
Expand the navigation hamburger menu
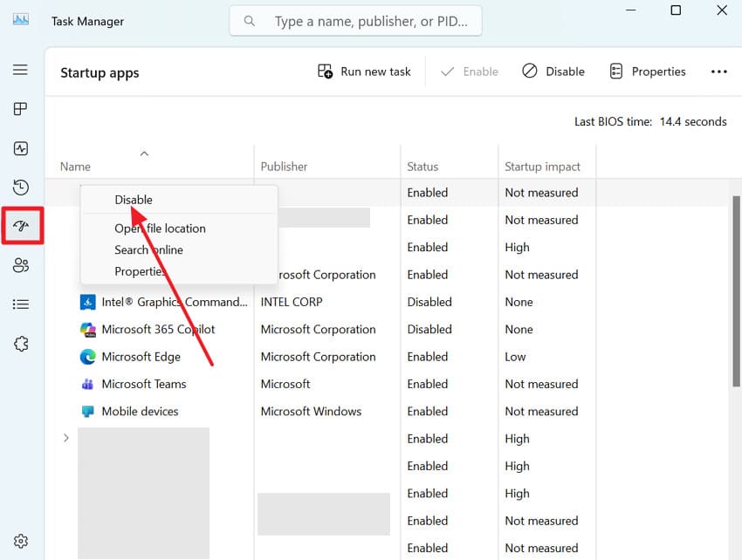coord(21,70)
